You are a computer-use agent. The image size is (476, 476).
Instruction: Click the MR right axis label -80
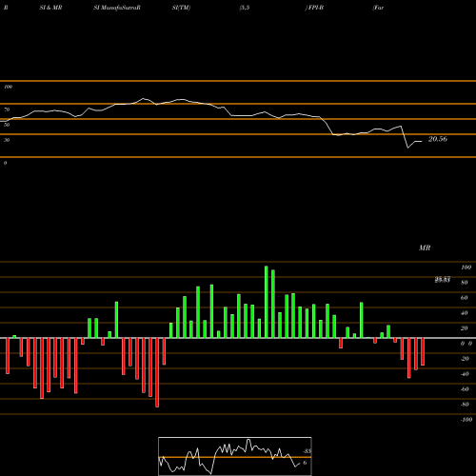click(465, 405)
